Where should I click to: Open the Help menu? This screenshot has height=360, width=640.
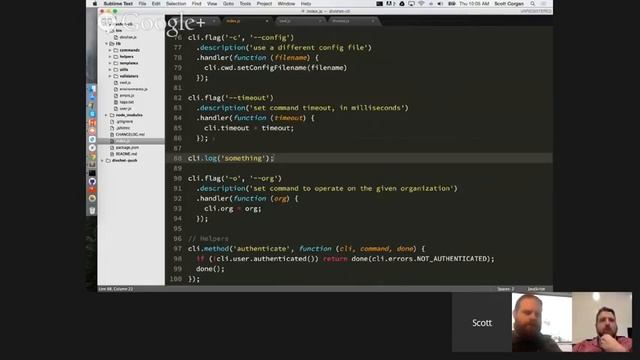point(306,4)
